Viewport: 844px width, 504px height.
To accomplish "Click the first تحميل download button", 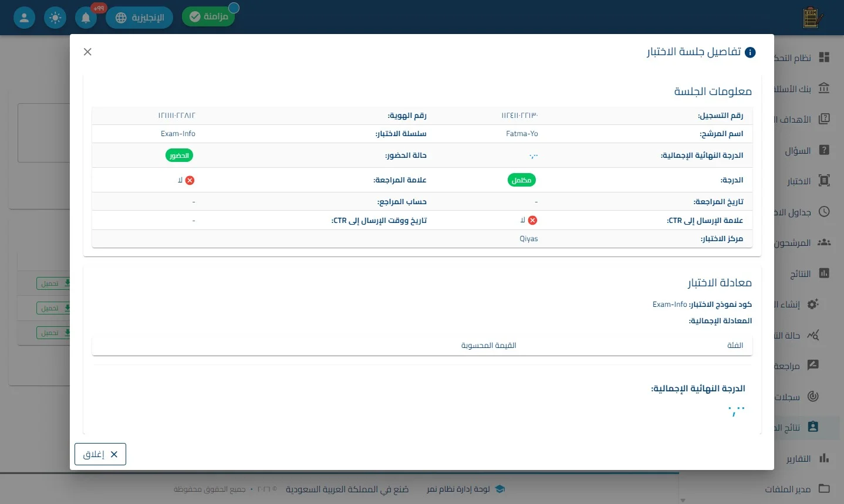I will [53, 283].
